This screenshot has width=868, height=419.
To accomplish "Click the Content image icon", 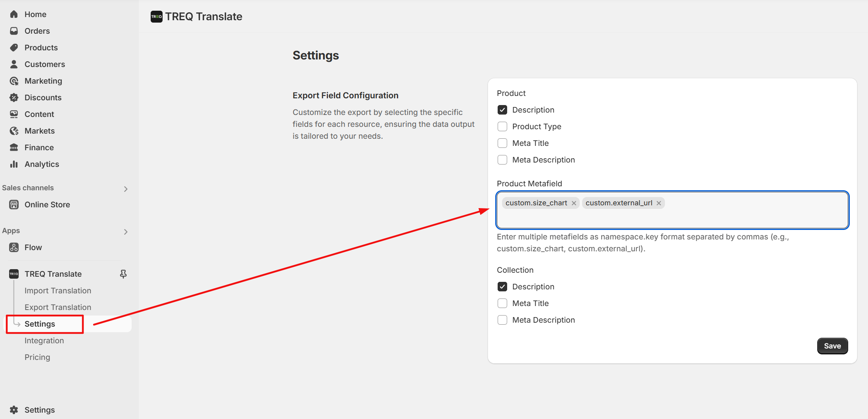I will tap(14, 114).
